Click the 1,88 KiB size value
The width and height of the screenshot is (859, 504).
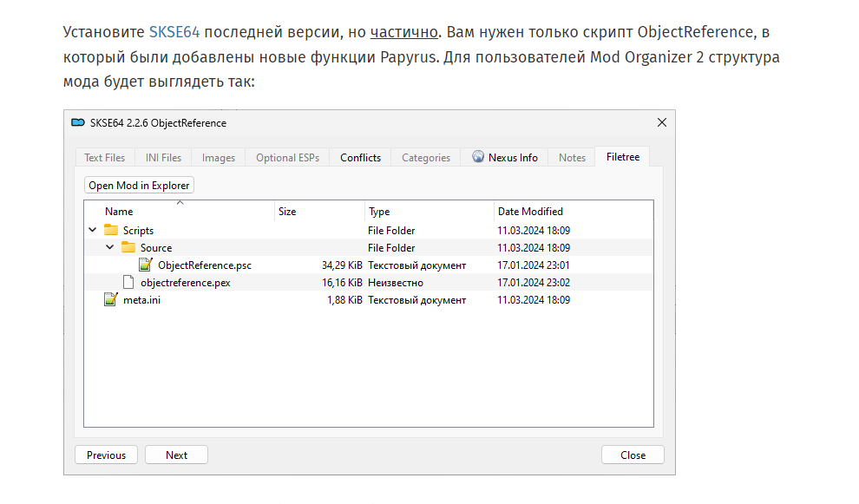click(344, 300)
